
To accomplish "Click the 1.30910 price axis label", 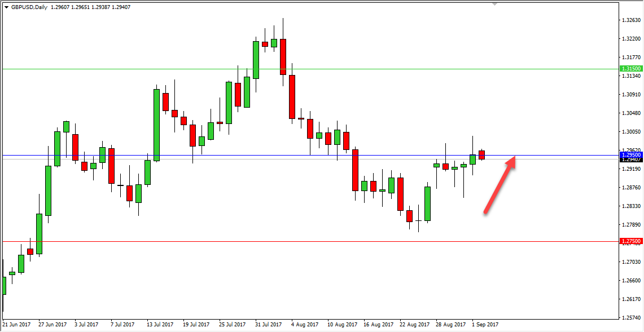I will tap(631, 94).
